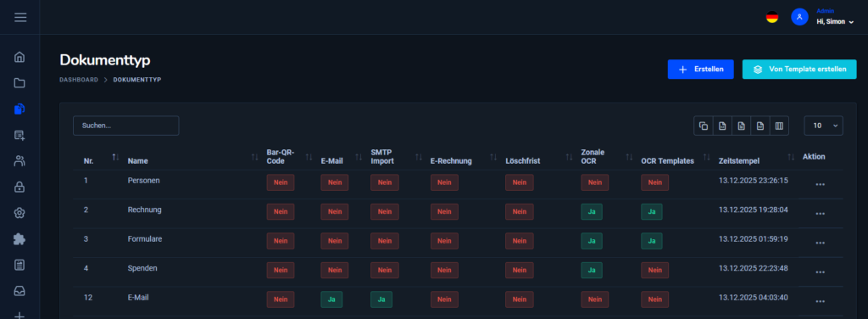Open action menu for Personen row

click(x=821, y=184)
